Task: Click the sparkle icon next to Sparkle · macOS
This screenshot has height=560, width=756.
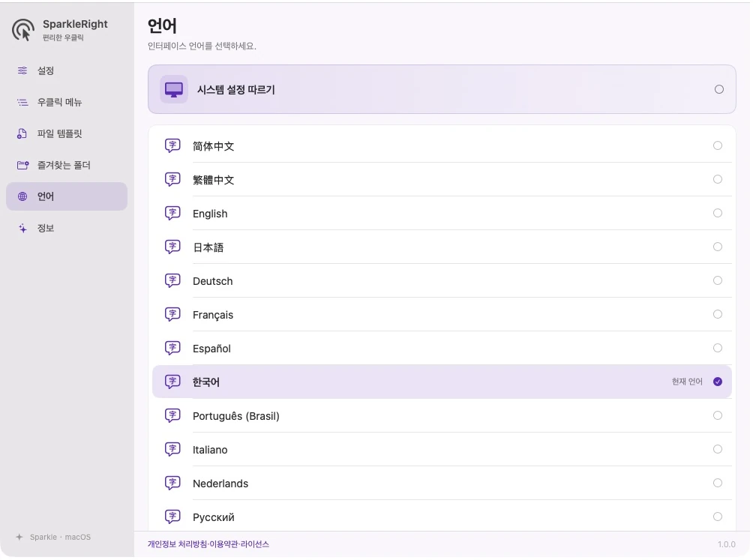Action: [19, 537]
